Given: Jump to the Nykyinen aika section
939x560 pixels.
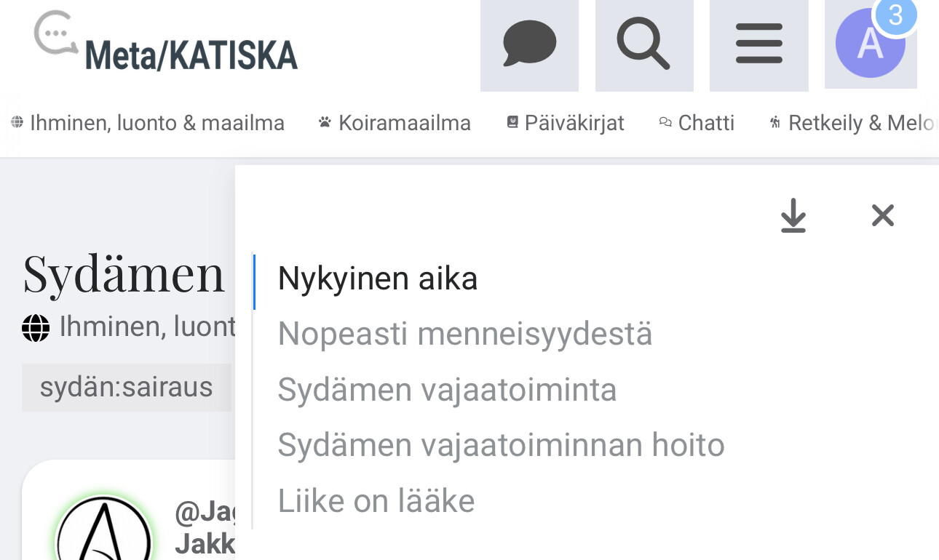Looking at the screenshot, I should click(377, 279).
